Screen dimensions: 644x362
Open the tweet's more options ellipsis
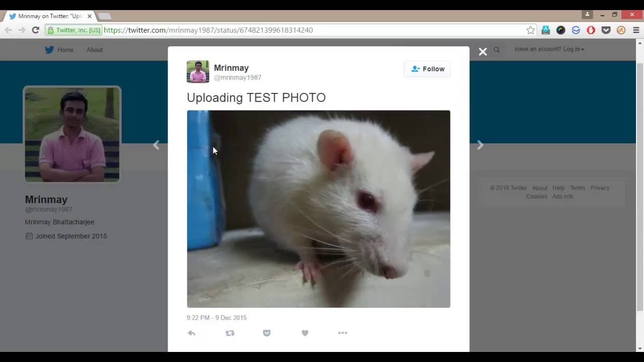tap(343, 333)
